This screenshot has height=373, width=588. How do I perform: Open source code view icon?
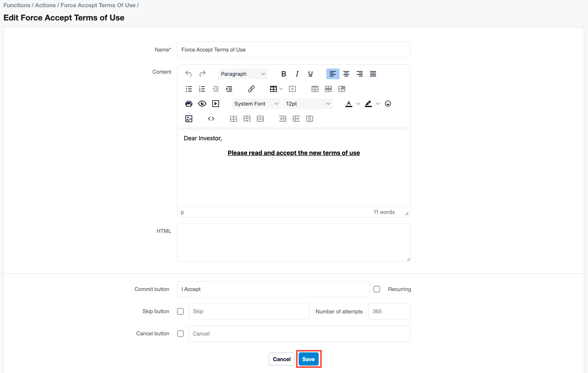pos(211,119)
